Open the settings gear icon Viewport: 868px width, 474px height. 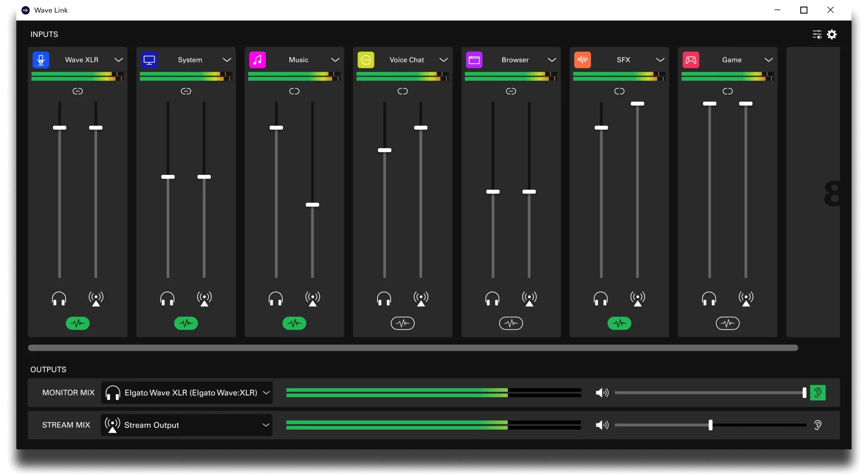click(x=832, y=34)
